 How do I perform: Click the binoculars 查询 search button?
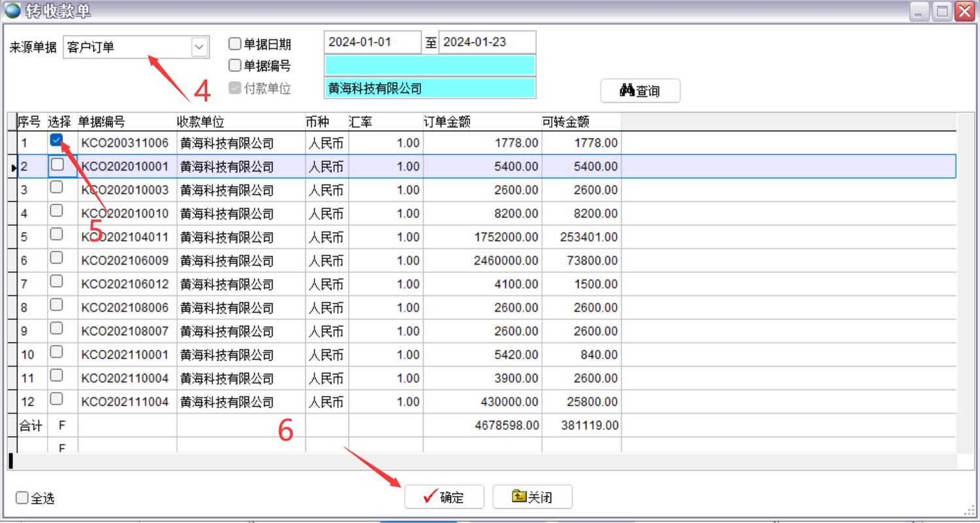pyautogui.click(x=640, y=91)
